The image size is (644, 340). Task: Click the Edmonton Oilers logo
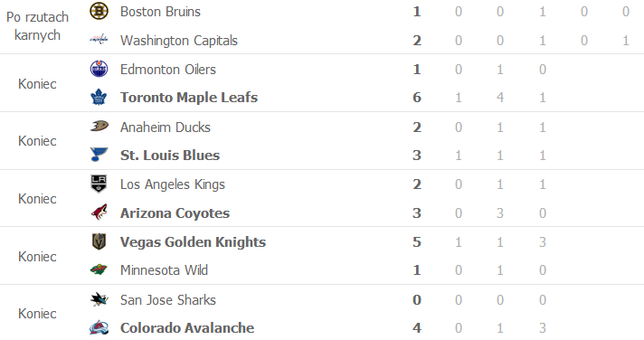pyautogui.click(x=99, y=69)
